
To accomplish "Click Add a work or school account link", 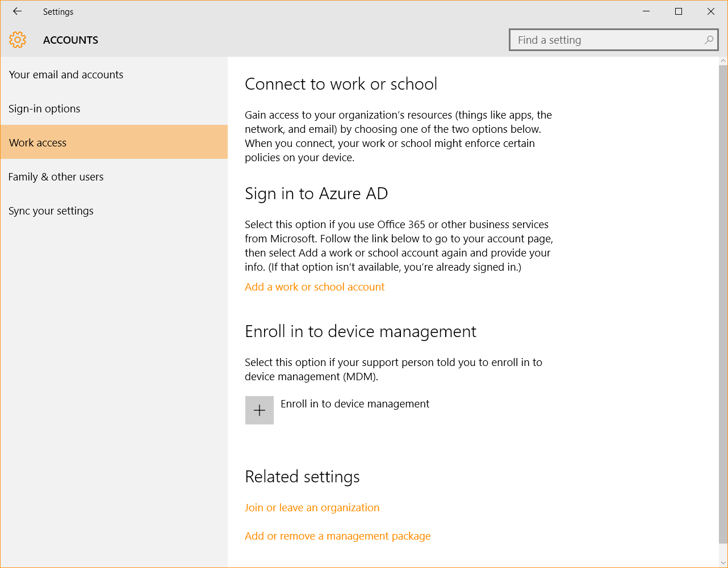I will (x=315, y=287).
